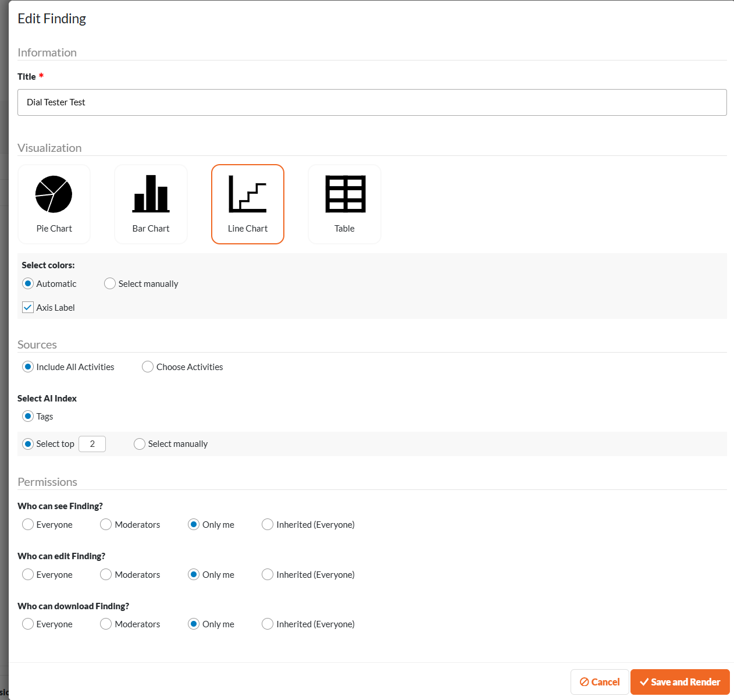Image resolution: width=734 pixels, height=700 pixels.
Task: Select colors manually radio option
Action: coord(110,283)
